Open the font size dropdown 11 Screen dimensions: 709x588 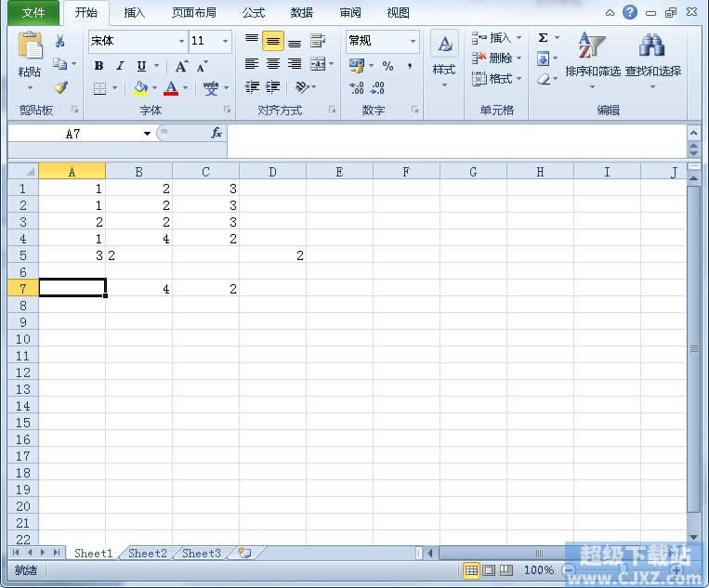(225, 41)
